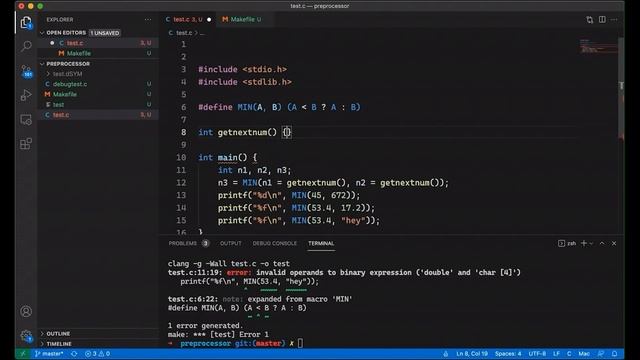Click test.c in the breadcrumb
The width and height of the screenshot is (640, 360).
click(x=184, y=33)
